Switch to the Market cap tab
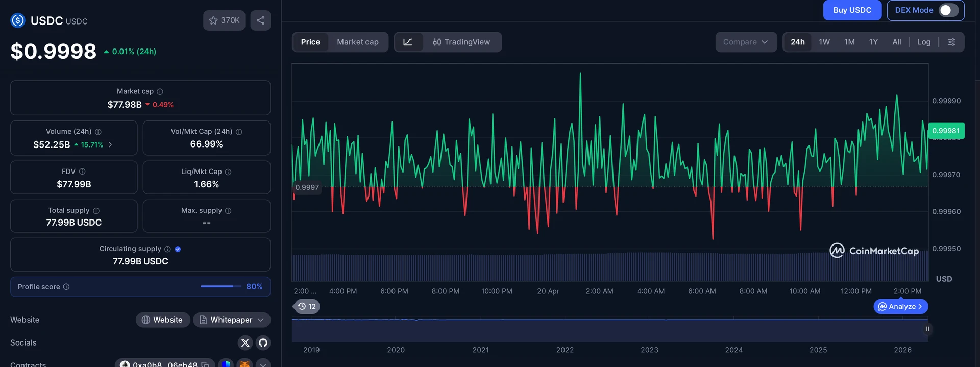Viewport: 980px width, 367px height. [x=358, y=42]
